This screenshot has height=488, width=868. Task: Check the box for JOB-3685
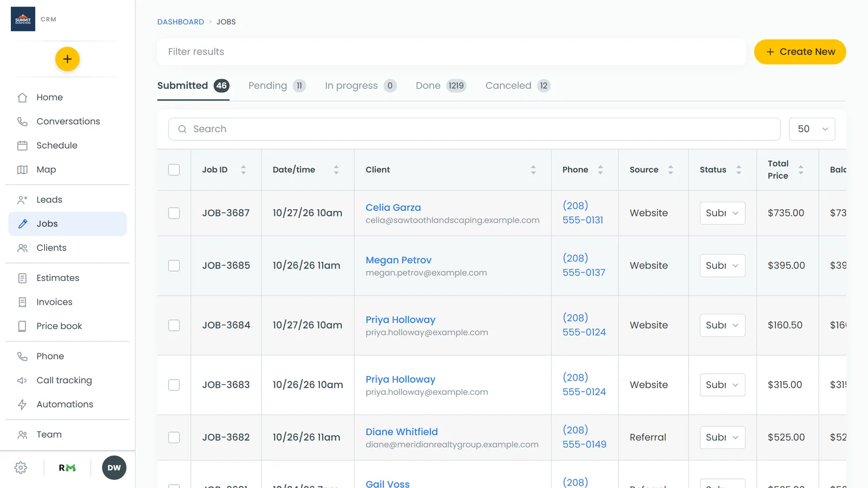(x=174, y=266)
